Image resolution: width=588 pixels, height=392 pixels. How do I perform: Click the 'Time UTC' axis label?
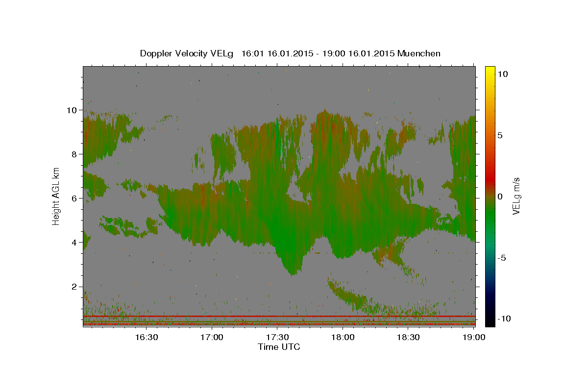point(279,347)
